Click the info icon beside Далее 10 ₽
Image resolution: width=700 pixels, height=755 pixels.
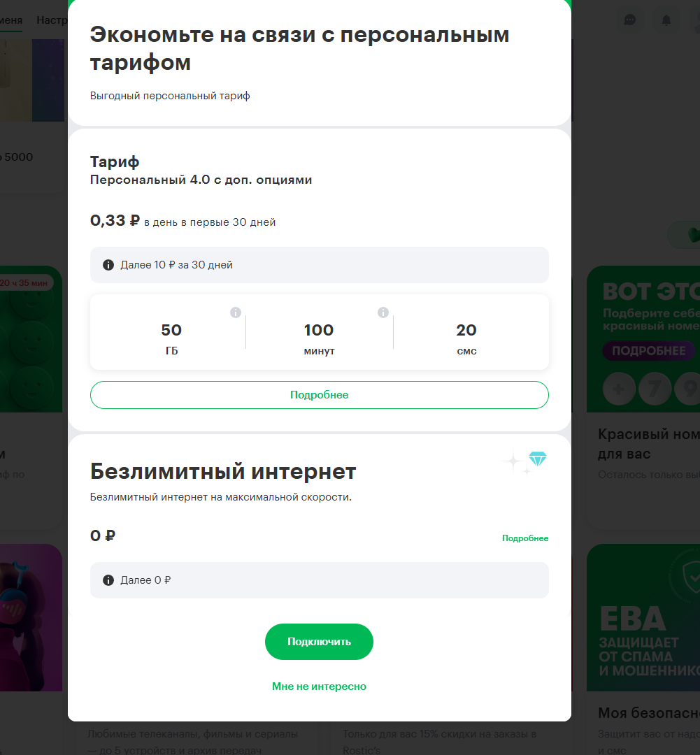pos(108,265)
